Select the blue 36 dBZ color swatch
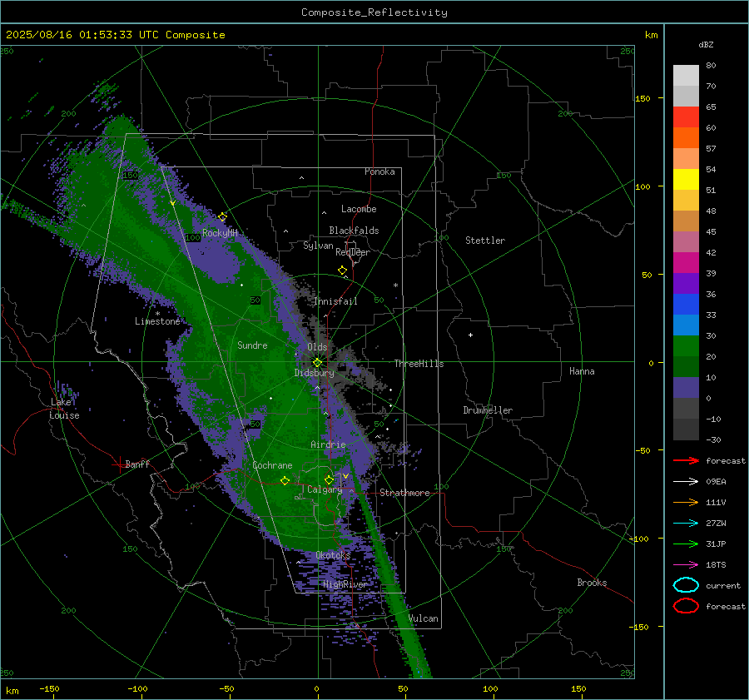Image resolution: width=749 pixels, height=700 pixels. tap(686, 304)
